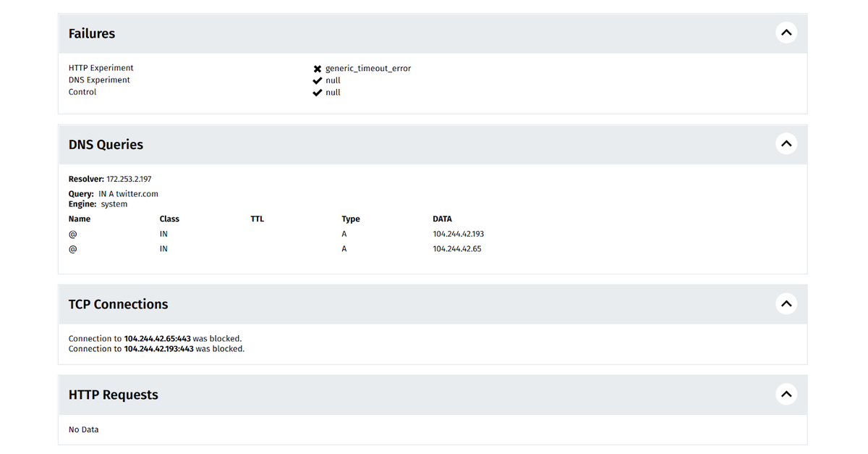868x454 pixels.
Task: Collapse the HTTP Requests section chevron
Action: tap(786, 394)
